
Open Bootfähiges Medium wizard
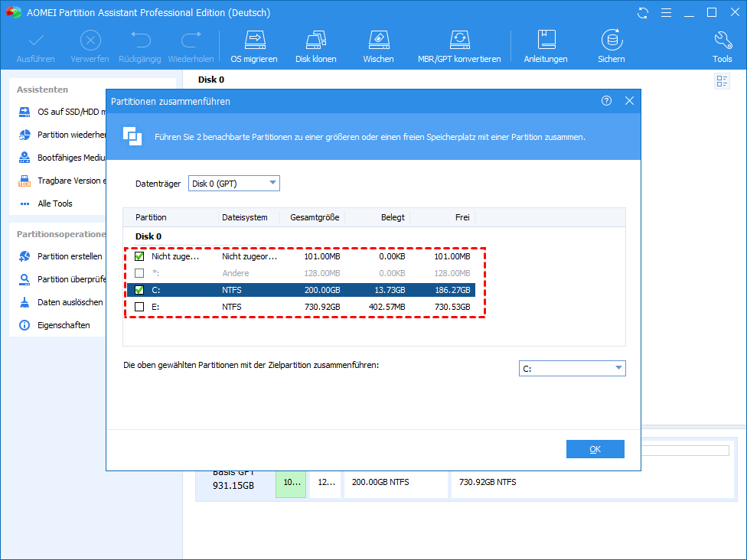[61, 158]
